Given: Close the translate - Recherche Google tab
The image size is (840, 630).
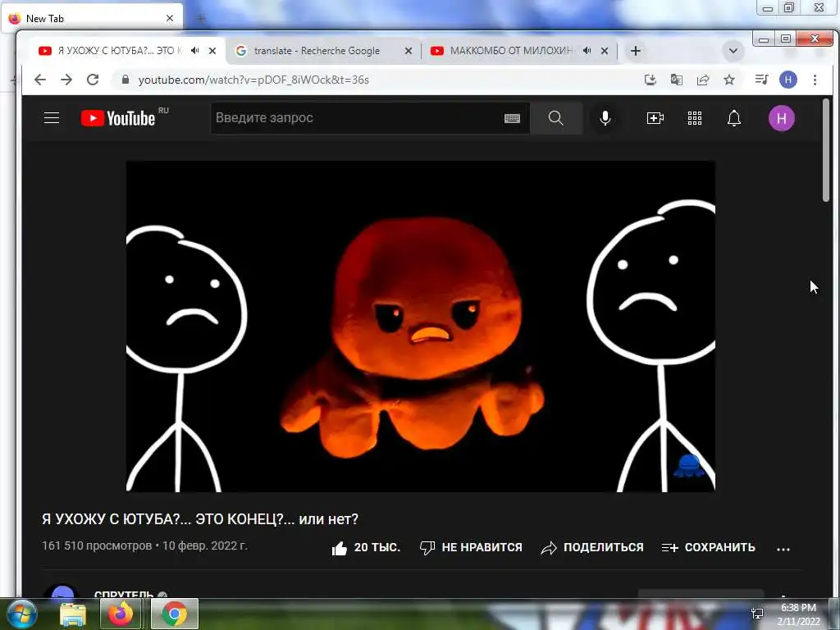Looking at the screenshot, I should point(409,51).
